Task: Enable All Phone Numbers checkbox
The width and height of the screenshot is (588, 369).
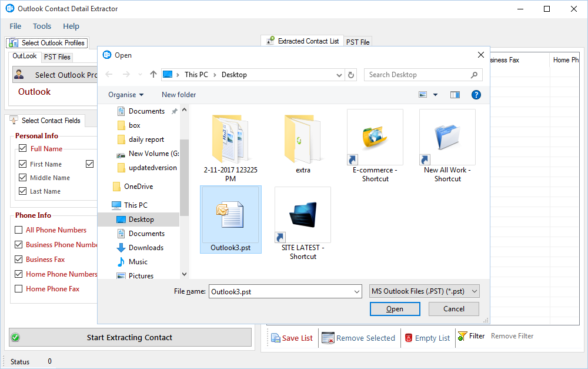Action: tap(18, 230)
